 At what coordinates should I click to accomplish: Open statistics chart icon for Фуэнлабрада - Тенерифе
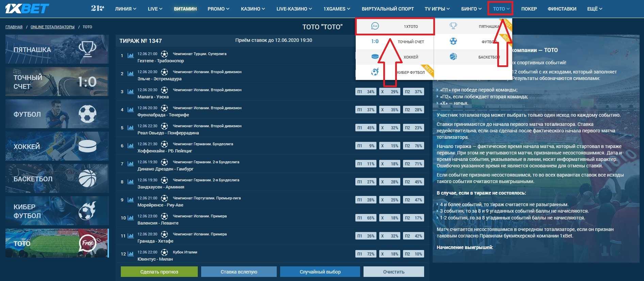click(x=130, y=110)
